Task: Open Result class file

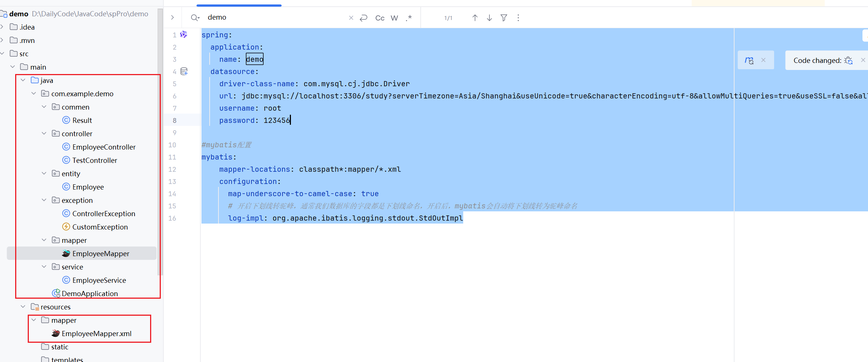Action: pos(82,120)
